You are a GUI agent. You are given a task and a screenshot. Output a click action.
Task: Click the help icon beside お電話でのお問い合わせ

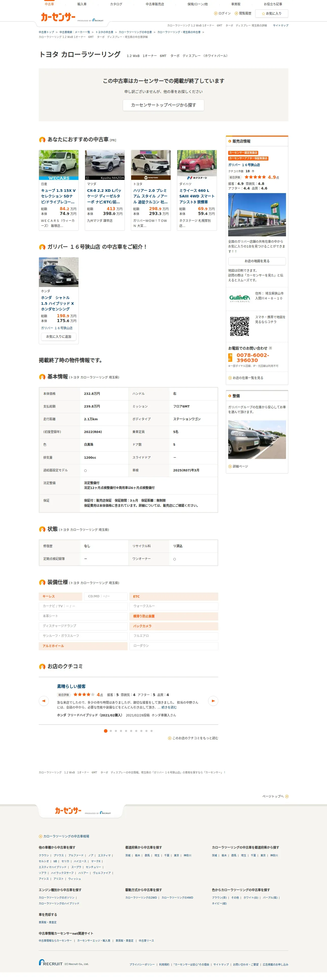tap(271, 348)
